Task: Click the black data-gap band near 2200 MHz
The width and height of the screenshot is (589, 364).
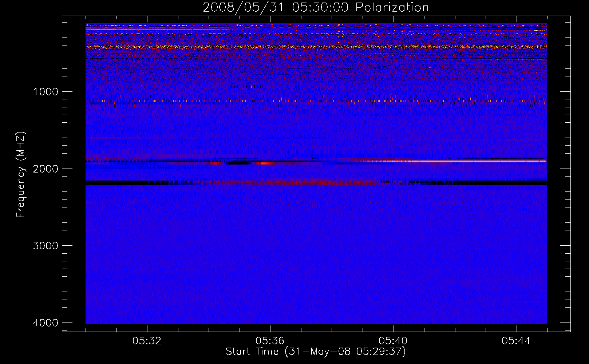Action: coord(316,183)
